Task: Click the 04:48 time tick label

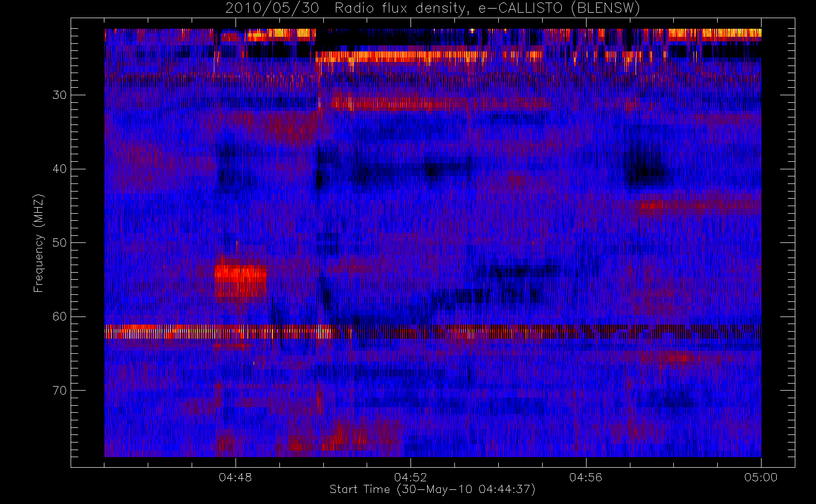Action: (235, 477)
